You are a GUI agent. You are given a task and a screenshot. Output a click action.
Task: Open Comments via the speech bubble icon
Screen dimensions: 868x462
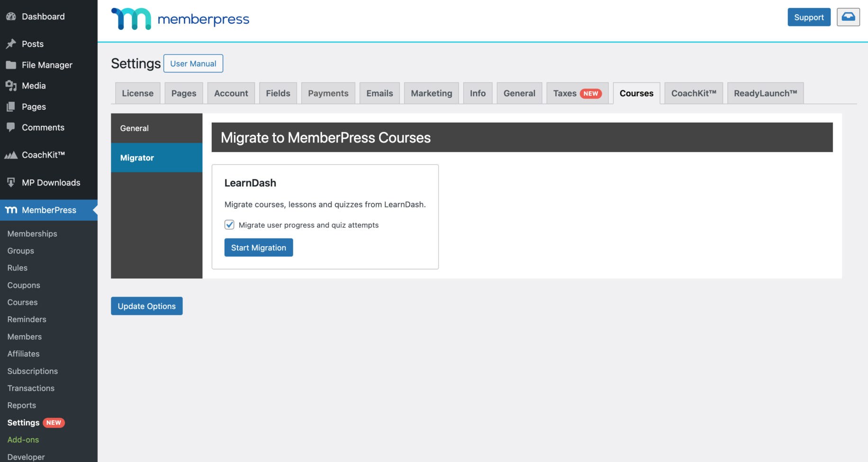click(11, 127)
